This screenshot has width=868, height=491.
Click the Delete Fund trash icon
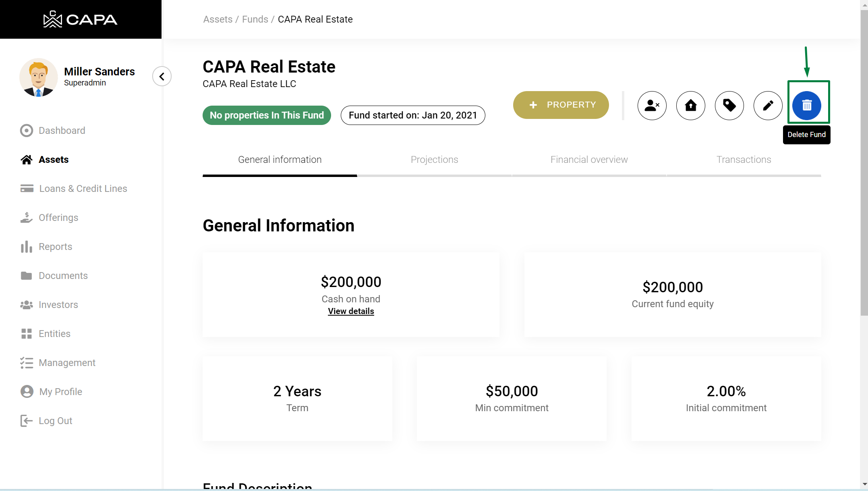tap(806, 106)
